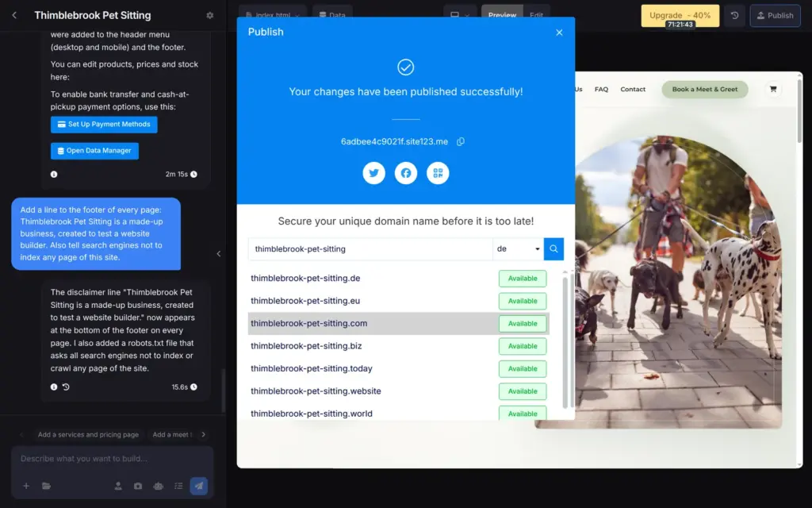Screen dimensions: 812x508
Task: Click the Book a Meet & Greet button
Action: click(705, 89)
